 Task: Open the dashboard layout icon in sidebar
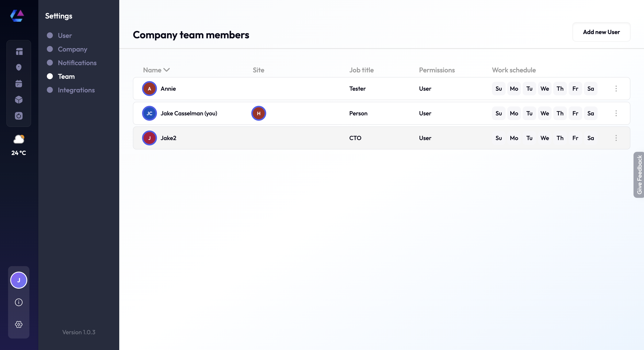coord(19,52)
